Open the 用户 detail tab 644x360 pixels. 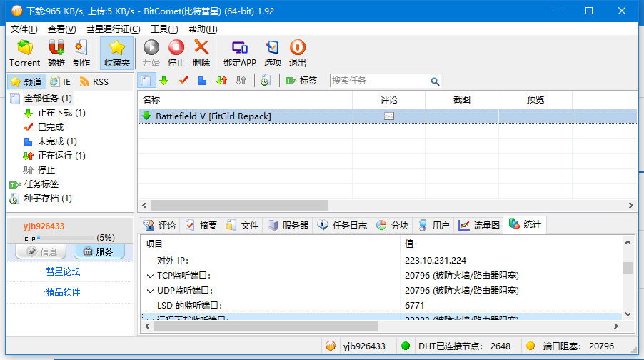coord(433,225)
